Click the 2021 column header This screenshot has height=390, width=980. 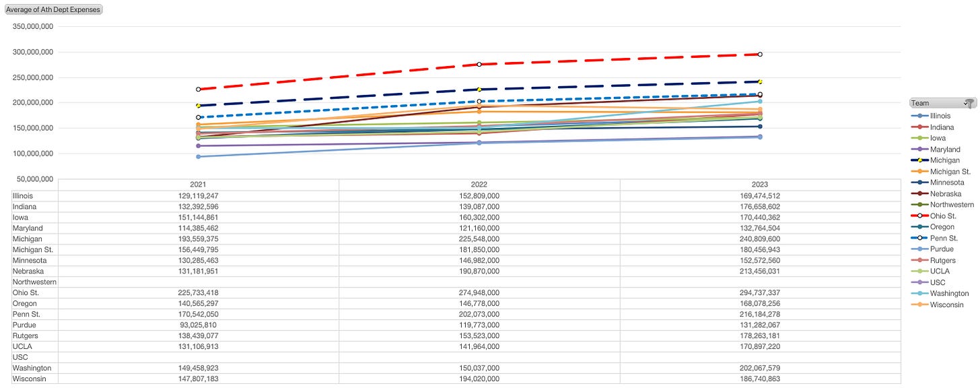tap(198, 185)
